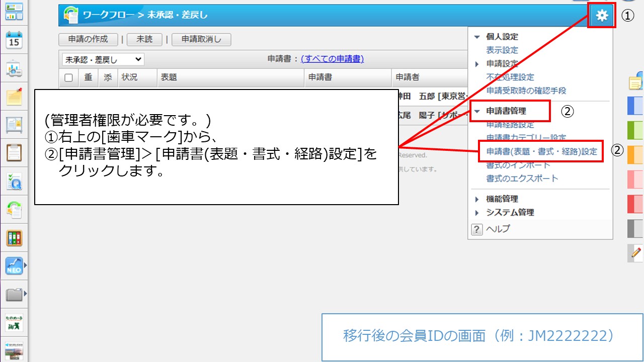Expand the 申請設定 submenu
Viewport: 644px width, 362px height.
[x=477, y=64]
